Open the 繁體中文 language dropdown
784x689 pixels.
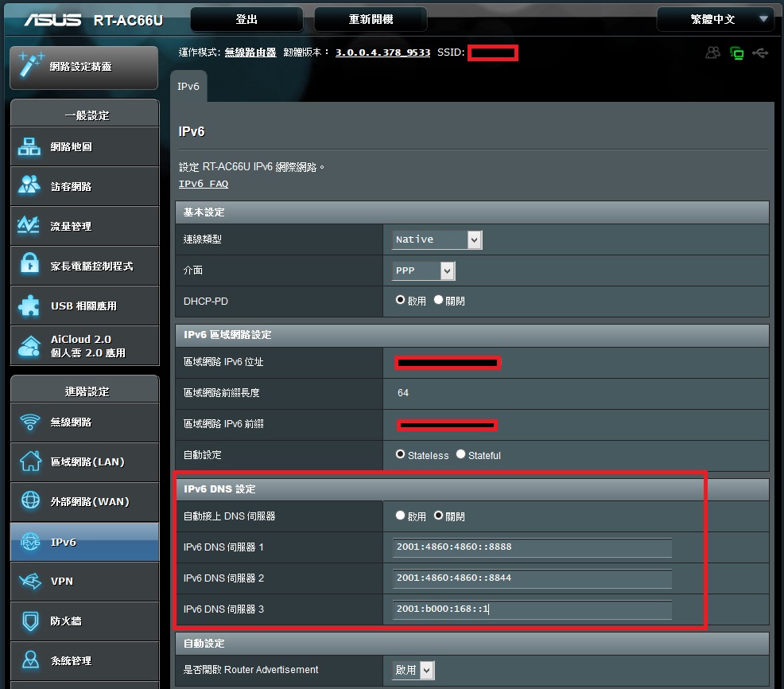pyautogui.click(x=717, y=20)
